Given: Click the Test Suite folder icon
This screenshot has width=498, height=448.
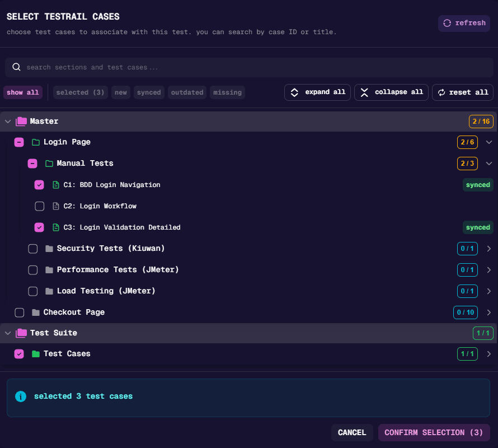Looking at the screenshot, I should (x=21, y=333).
